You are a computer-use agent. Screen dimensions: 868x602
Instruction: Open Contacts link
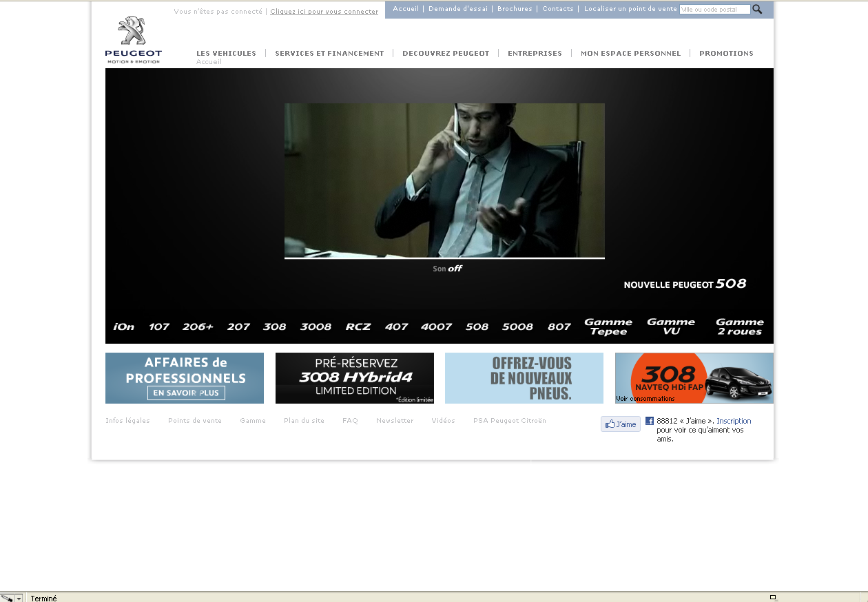pyautogui.click(x=558, y=9)
